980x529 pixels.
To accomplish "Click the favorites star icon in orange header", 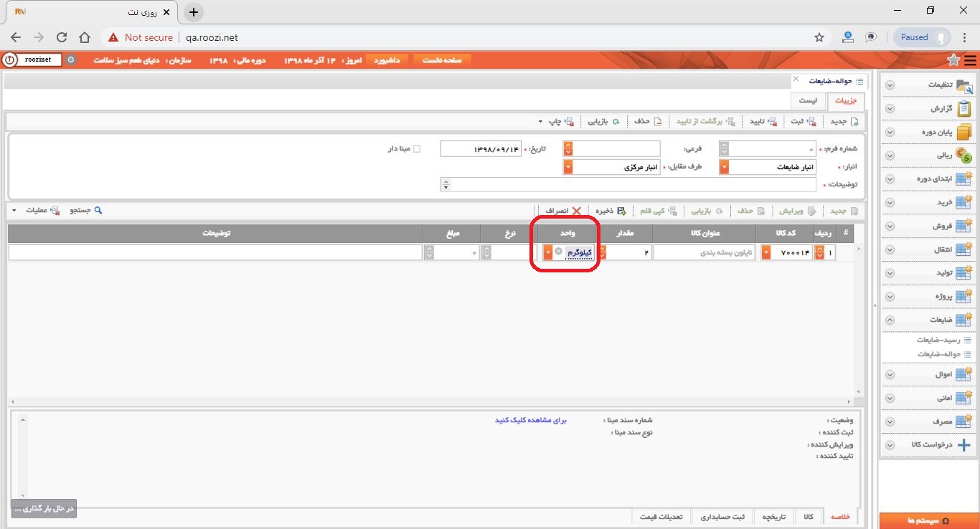I will [x=953, y=60].
